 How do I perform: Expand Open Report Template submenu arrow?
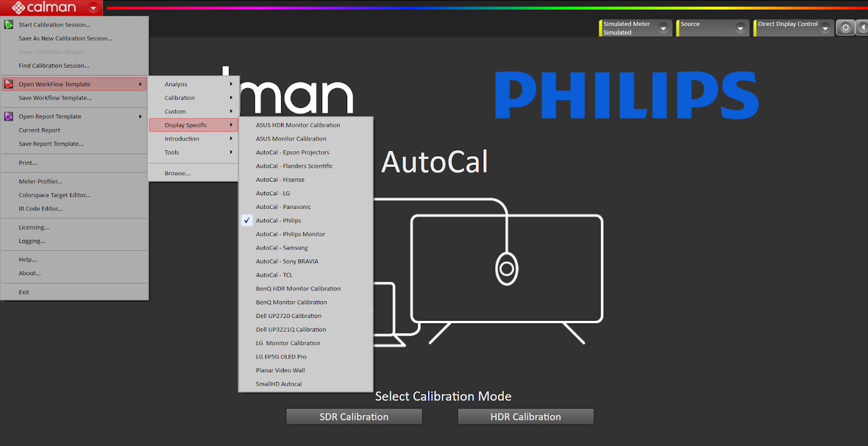(140, 116)
